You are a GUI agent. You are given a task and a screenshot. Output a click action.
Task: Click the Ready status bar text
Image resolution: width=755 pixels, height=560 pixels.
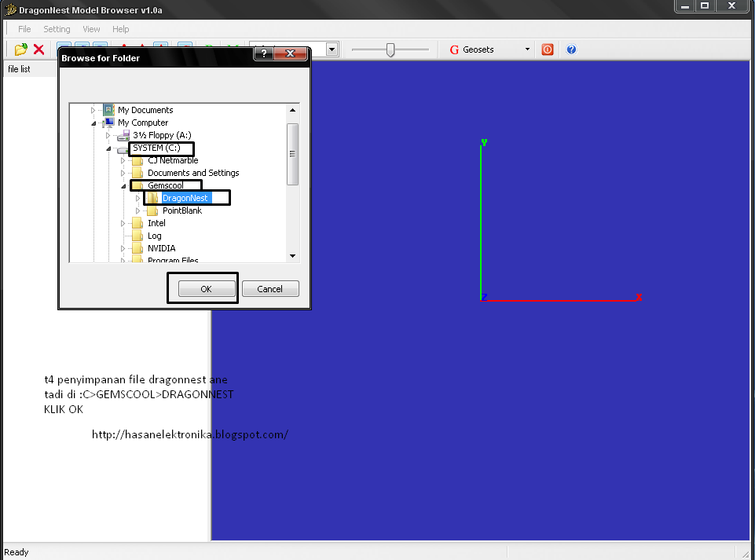[16, 552]
